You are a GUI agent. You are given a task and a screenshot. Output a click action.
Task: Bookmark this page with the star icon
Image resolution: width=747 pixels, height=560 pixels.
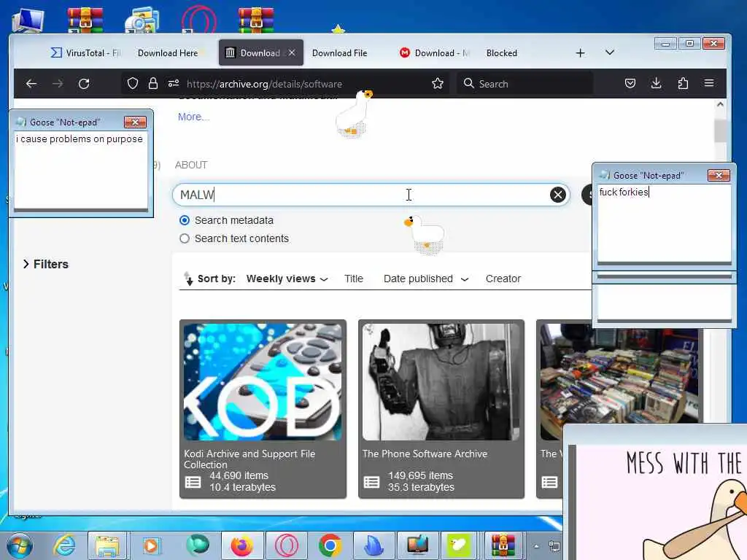(438, 84)
